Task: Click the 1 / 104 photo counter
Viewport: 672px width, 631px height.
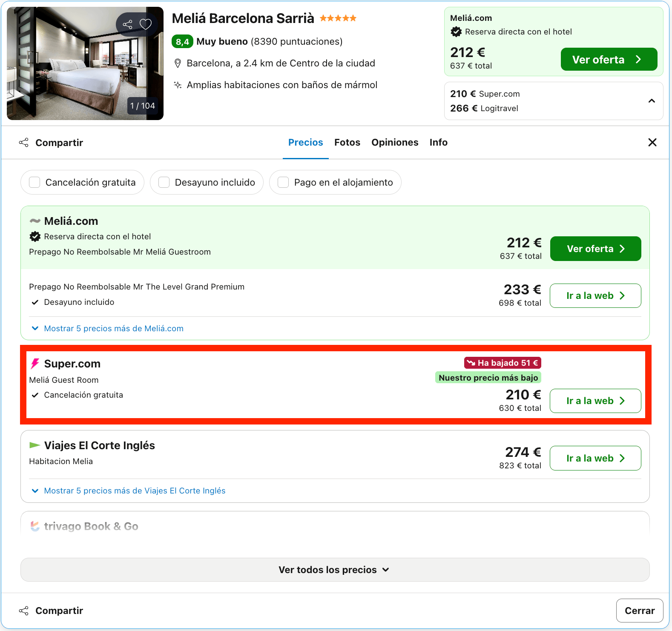Action: pyautogui.click(x=143, y=106)
